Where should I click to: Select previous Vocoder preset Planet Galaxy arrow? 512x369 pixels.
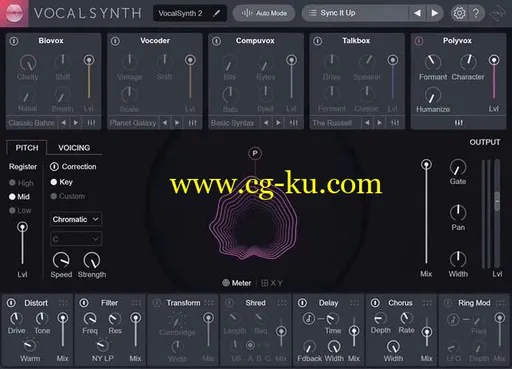[x=165, y=123]
